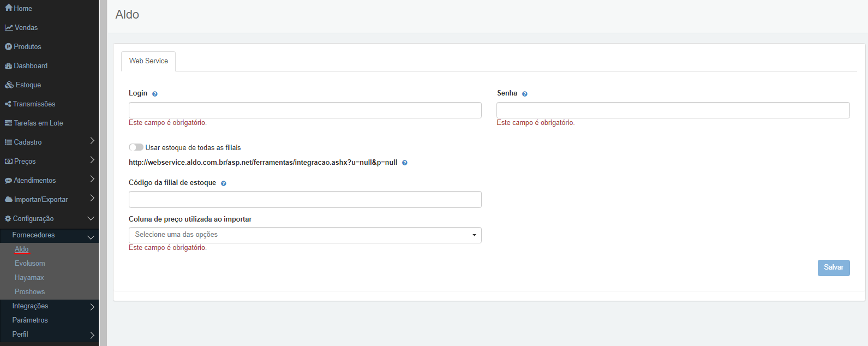The height and width of the screenshot is (346, 868).
Task: Click the Integrações menu label
Action: point(30,306)
